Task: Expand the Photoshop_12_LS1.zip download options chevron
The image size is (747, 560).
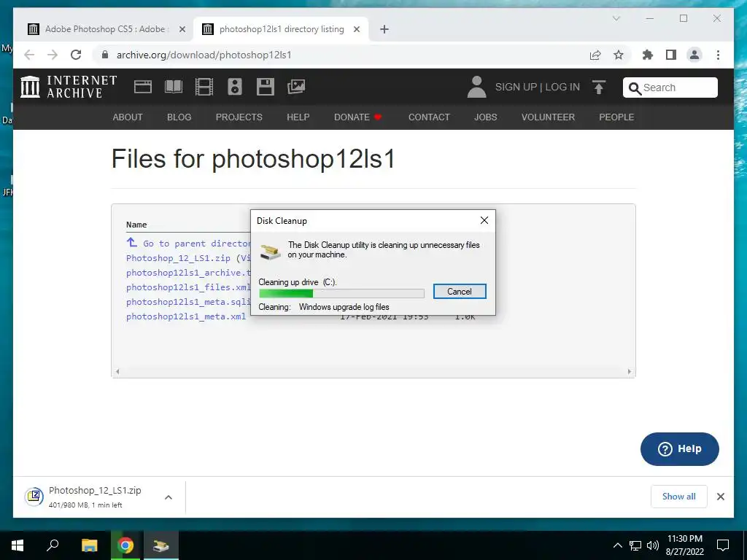Action: (x=169, y=497)
